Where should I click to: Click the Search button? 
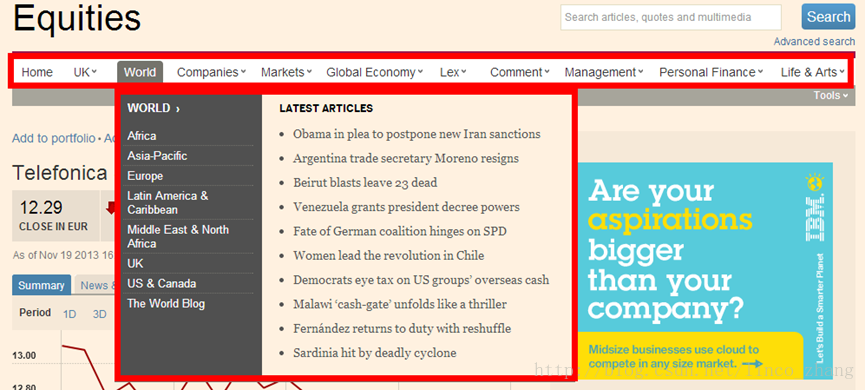tap(828, 17)
